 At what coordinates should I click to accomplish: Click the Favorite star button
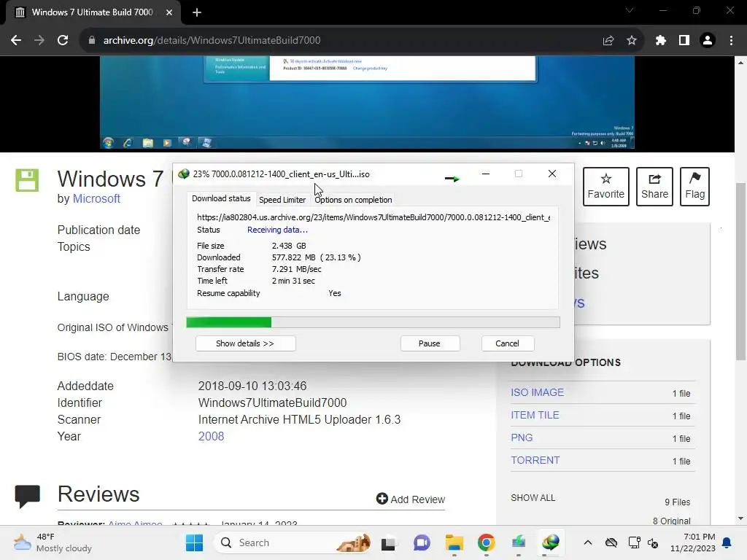coord(606,186)
